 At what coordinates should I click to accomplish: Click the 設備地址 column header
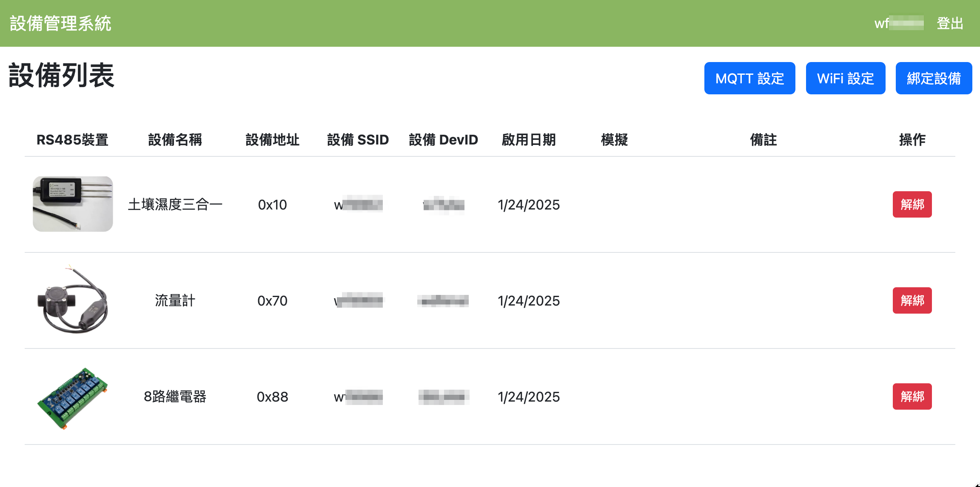coord(272,139)
